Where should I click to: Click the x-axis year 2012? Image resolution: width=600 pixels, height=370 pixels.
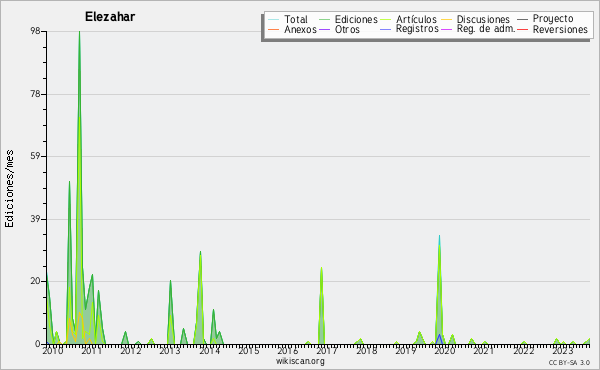click(131, 350)
